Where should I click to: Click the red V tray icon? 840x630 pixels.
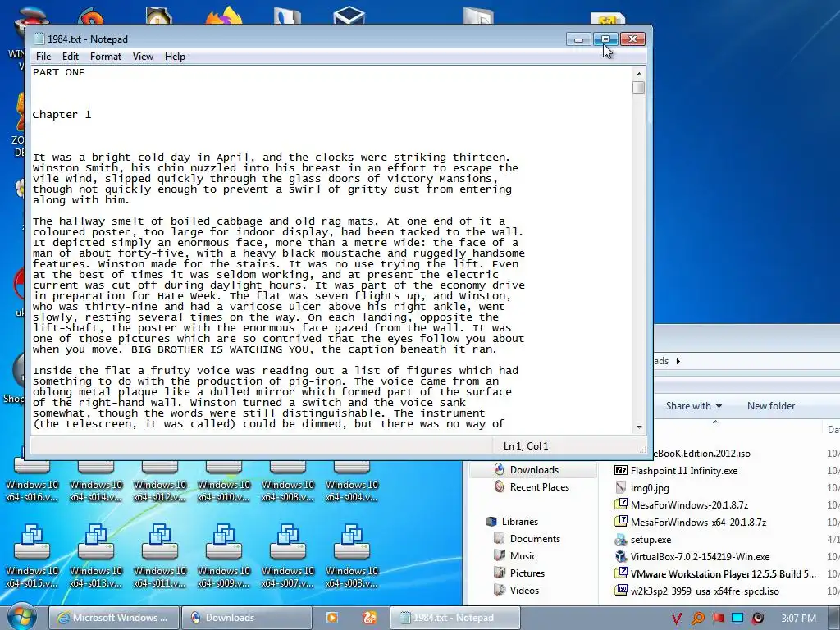[677, 619]
